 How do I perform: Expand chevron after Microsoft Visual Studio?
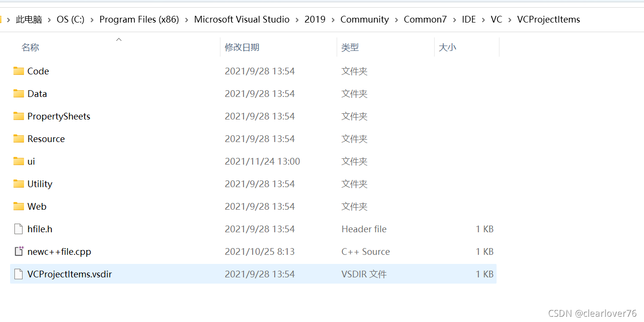coord(297,20)
